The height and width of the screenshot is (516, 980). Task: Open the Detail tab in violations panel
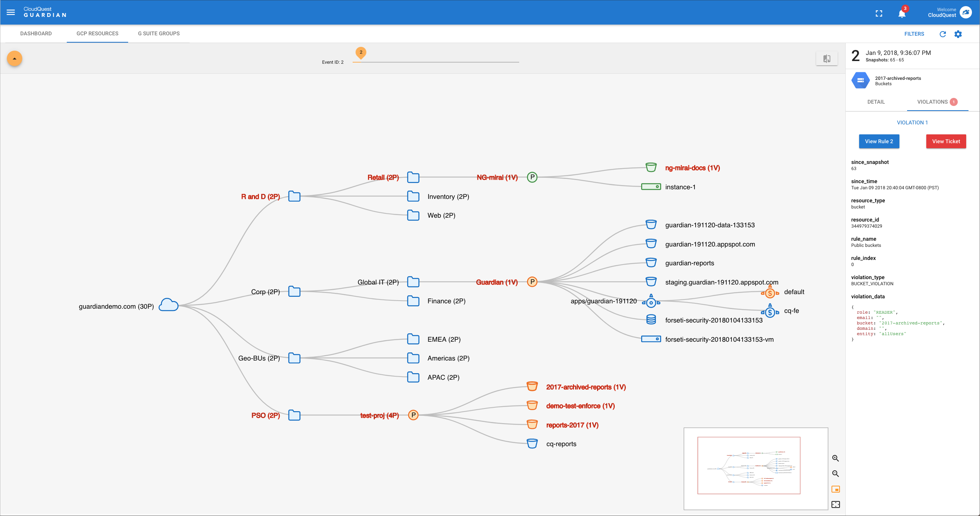pos(876,102)
